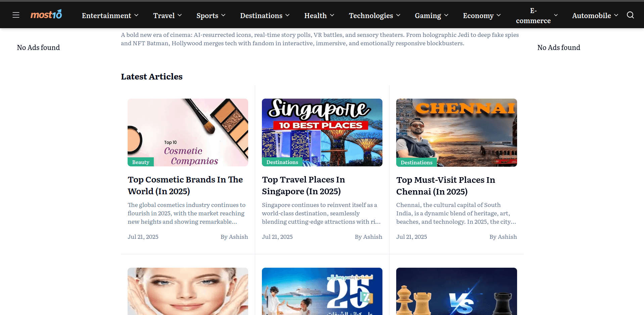Expand the Health dropdown chevron
This screenshot has width=644, height=315.
coord(332,15)
